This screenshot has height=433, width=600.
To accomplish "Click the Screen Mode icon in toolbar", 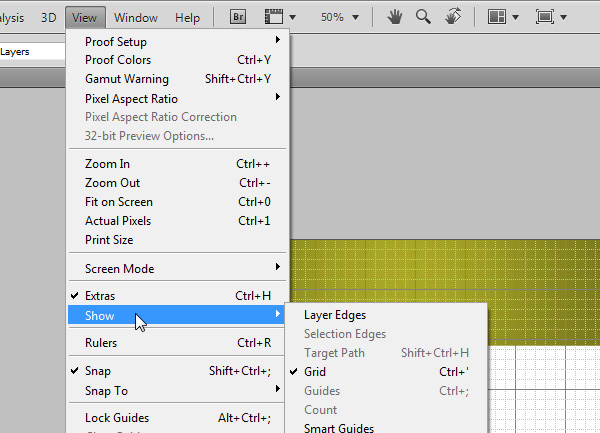I will coord(545,17).
